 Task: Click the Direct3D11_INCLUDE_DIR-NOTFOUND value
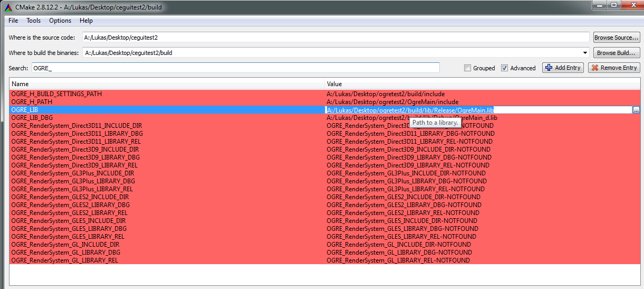[410, 126]
